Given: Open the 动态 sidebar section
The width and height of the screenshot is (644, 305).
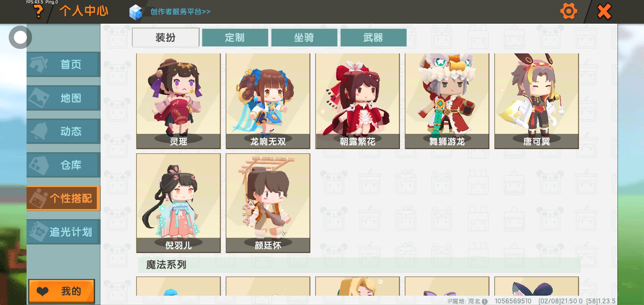Looking at the screenshot, I should 64,131.
